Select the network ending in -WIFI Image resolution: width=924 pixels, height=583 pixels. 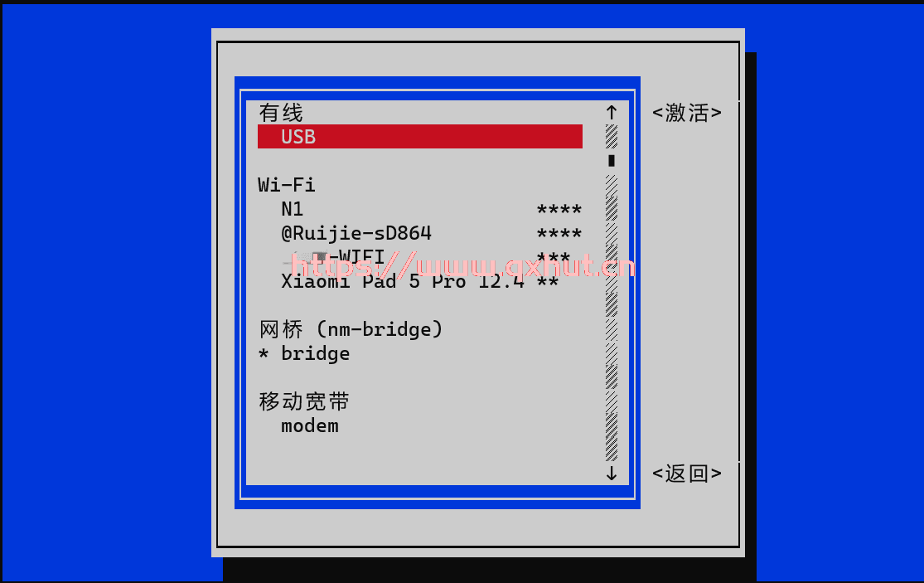tap(419, 258)
